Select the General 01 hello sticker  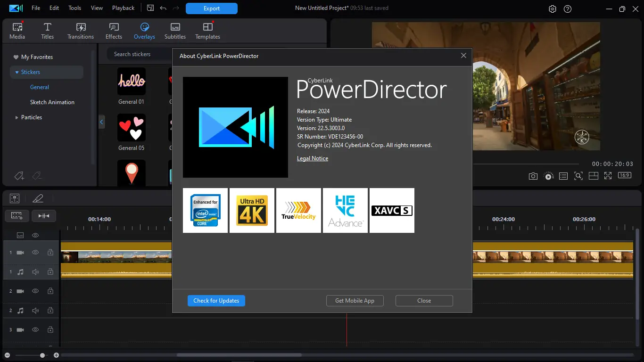pyautogui.click(x=132, y=82)
